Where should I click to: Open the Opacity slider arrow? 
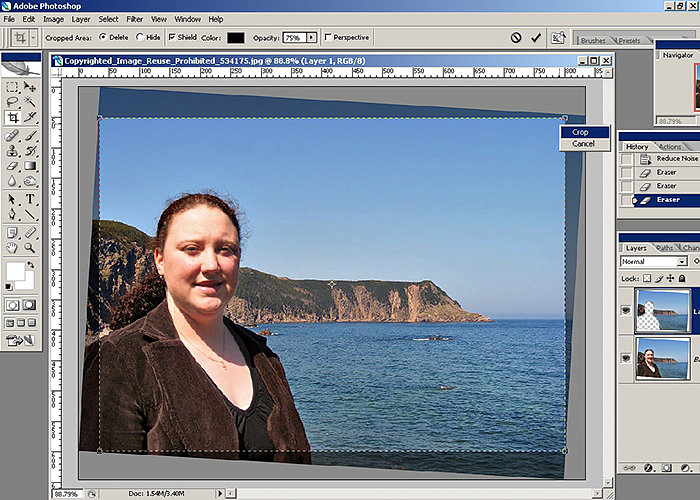[312, 38]
